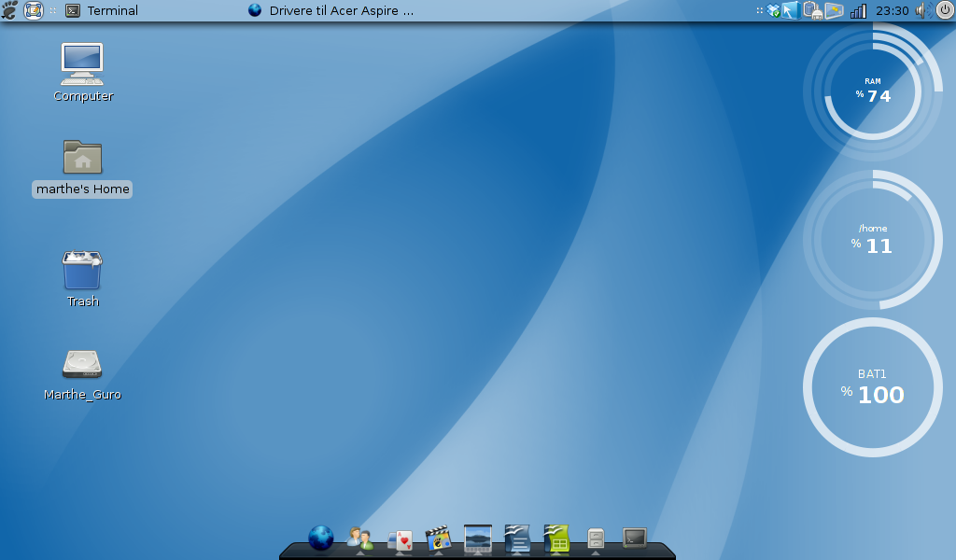Click the RAM 74% gauge widget

(873, 91)
